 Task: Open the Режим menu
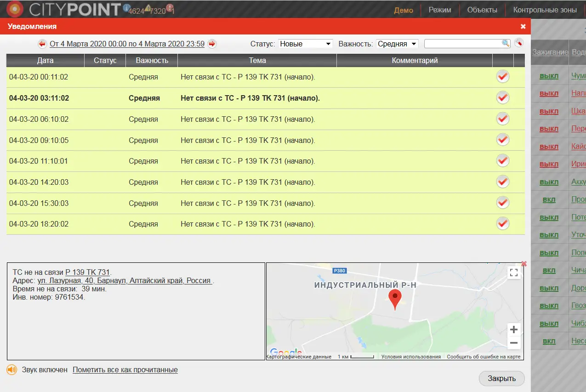click(440, 10)
